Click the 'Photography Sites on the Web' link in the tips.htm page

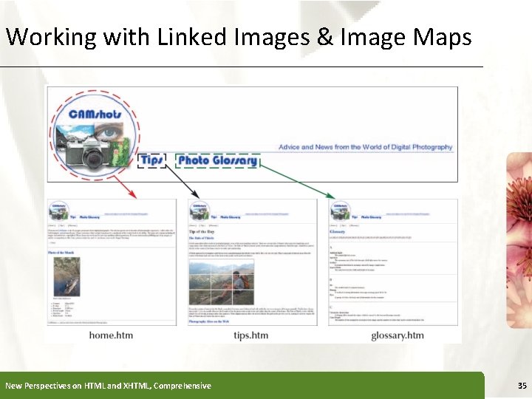[209, 321]
